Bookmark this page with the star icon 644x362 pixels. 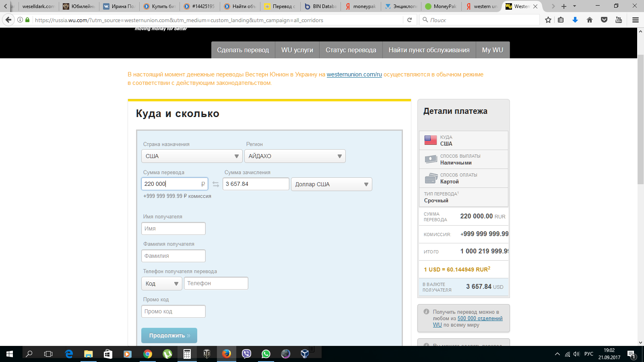pyautogui.click(x=548, y=20)
